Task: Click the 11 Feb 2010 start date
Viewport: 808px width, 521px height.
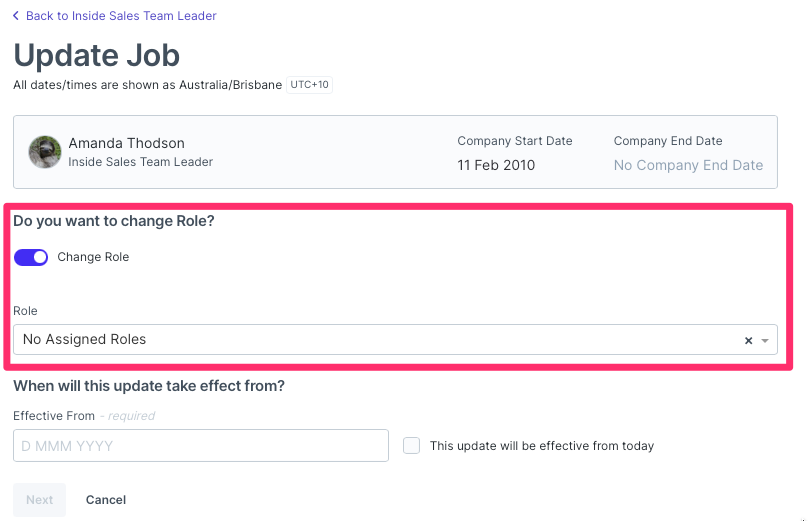Action: tap(496, 165)
